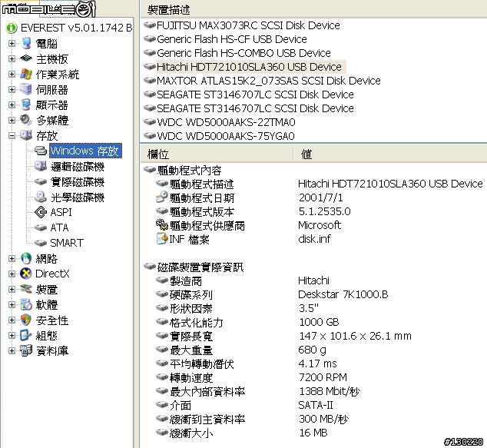Click the 1000 GB capacity value
Image resolution: width=487 pixels, height=448 pixels.
tap(319, 322)
